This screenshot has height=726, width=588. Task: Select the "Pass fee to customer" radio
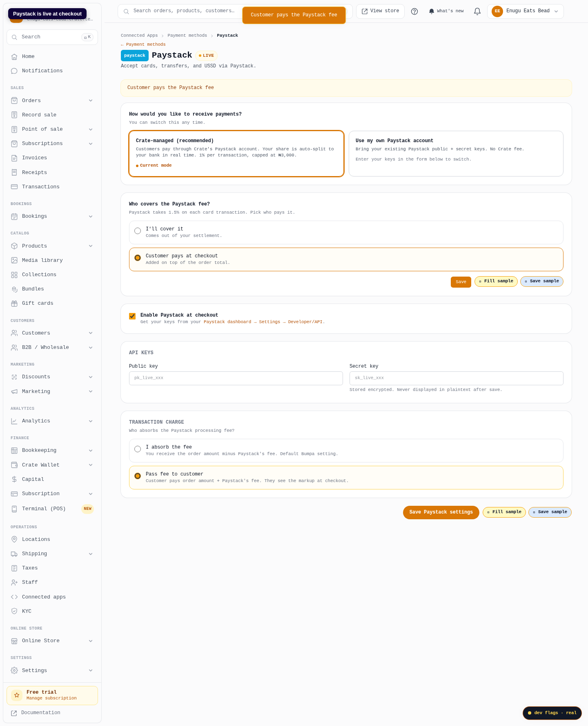pyautogui.click(x=138, y=476)
